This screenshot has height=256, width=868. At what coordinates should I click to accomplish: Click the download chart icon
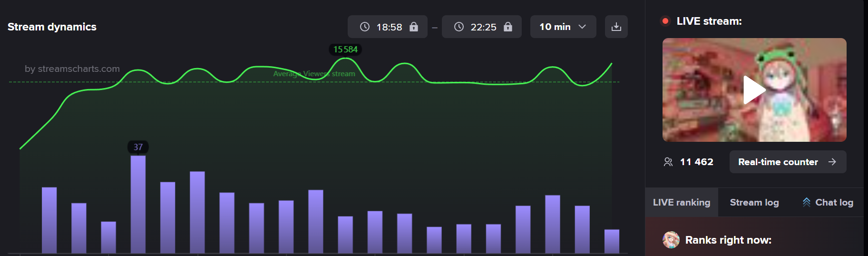pos(616,27)
